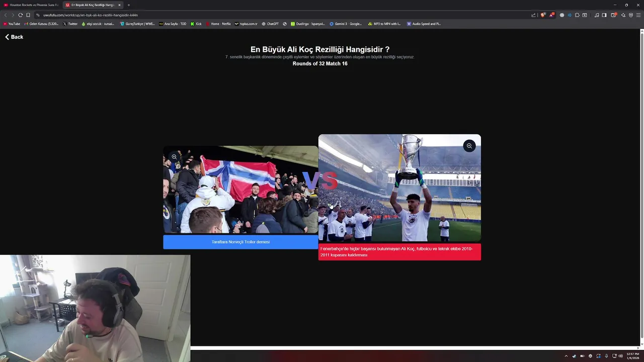Image resolution: width=644 pixels, height=362 pixels.
Task: Toggle the browser sidebar panel
Action: point(604,15)
